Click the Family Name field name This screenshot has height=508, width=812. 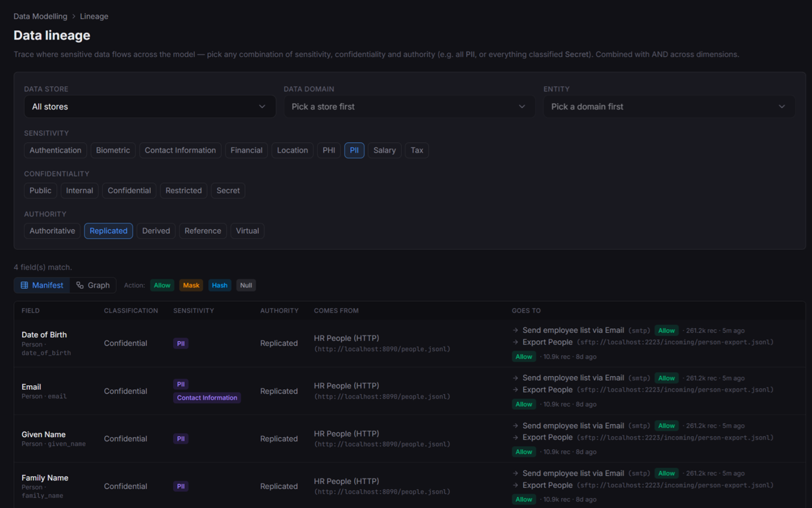[45, 478]
